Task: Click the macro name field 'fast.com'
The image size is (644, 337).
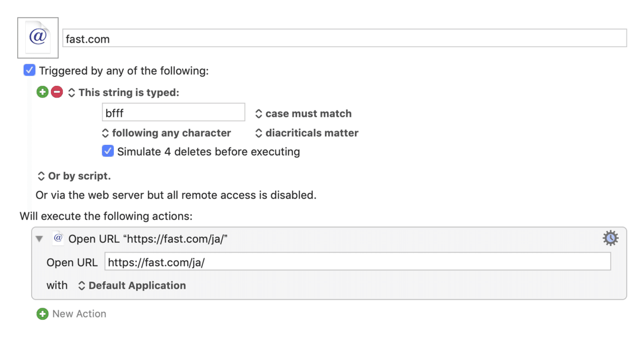Action: (x=345, y=39)
